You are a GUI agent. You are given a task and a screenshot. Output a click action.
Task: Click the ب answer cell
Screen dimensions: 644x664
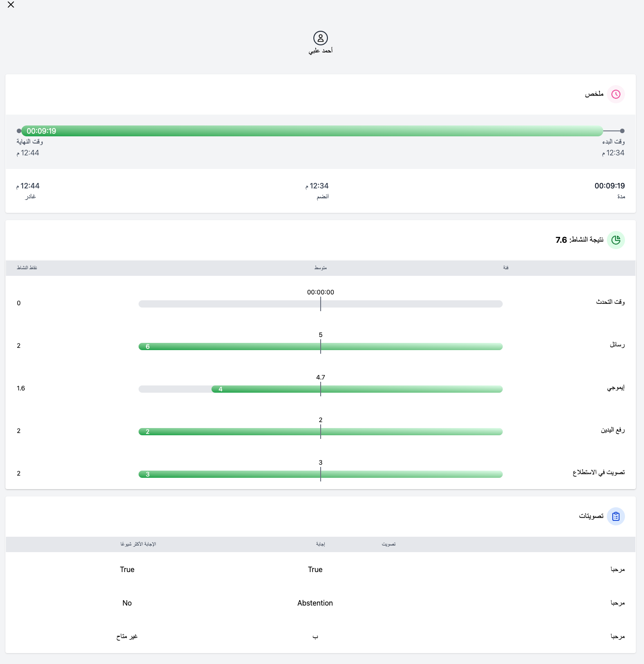click(x=315, y=636)
